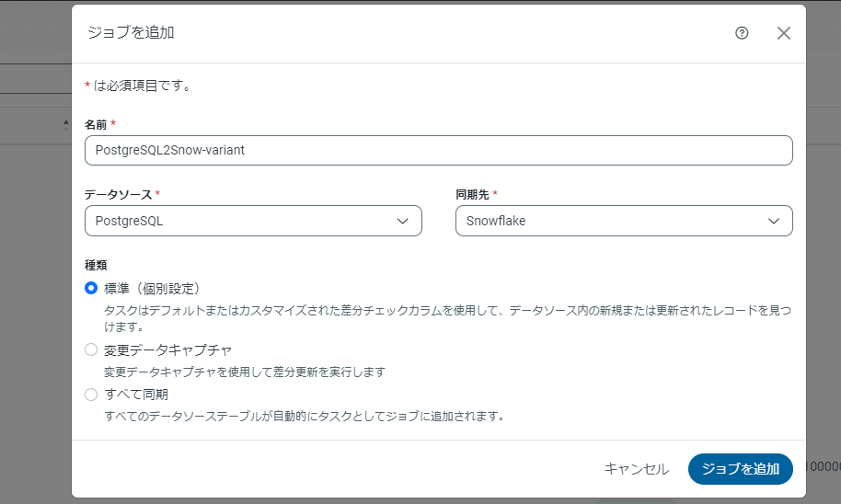Viewport: 841px width, 504px height.
Task: Click the データソース field label
Action: [x=119, y=194]
